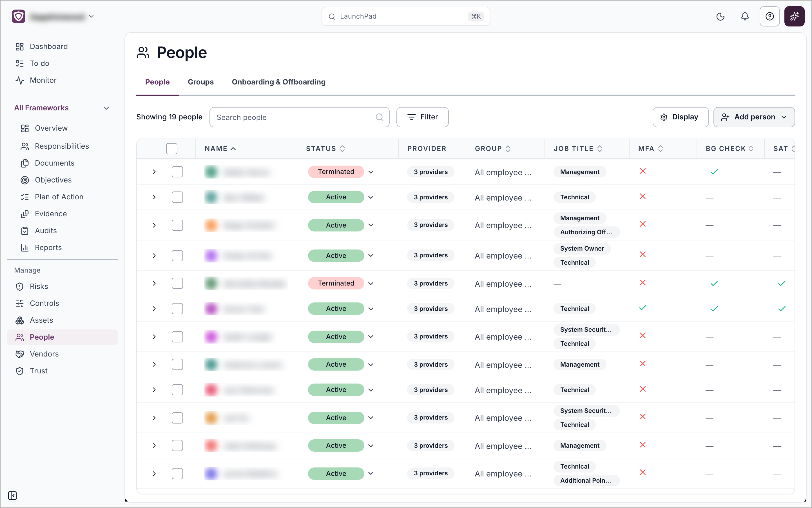Switch to Onboarding & Offboarding tab
This screenshot has height=508, width=812.
pyautogui.click(x=278, y=82)
